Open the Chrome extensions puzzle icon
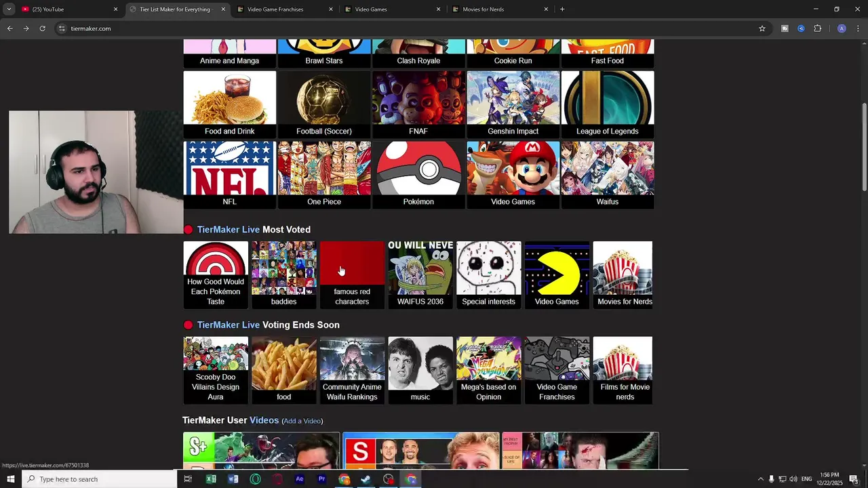This screenshot has height=488, width=868. coord(817,28)
